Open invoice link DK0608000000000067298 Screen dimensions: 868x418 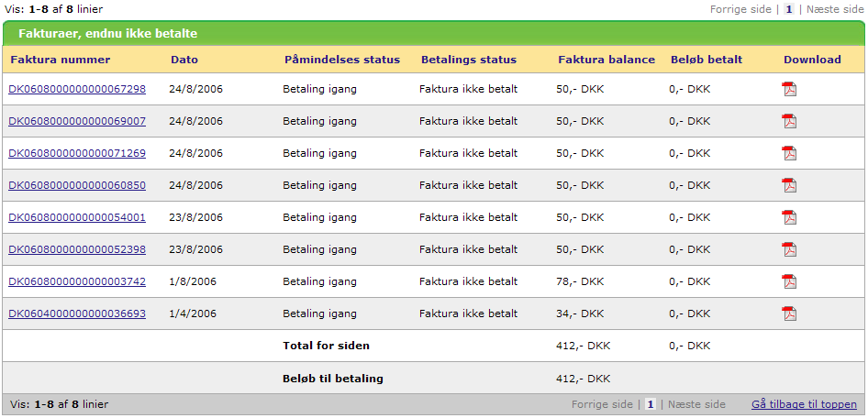(x=77, y=89)
